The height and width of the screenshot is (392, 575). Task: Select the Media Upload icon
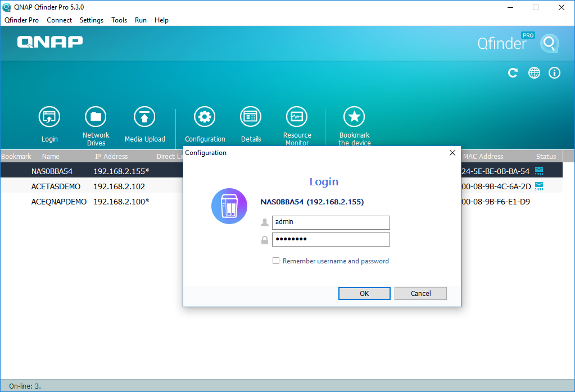[144, 117]
